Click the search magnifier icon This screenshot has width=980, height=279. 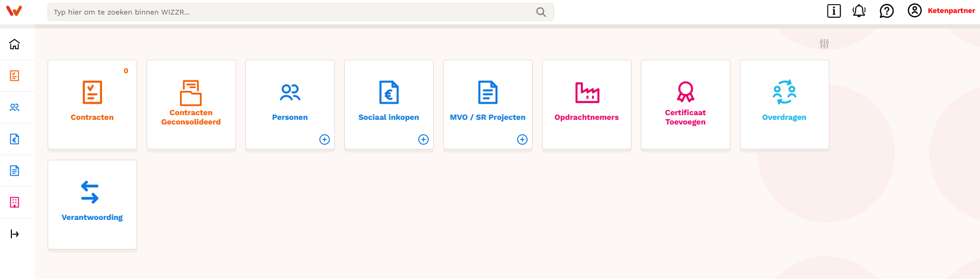[x=541, y=12]
